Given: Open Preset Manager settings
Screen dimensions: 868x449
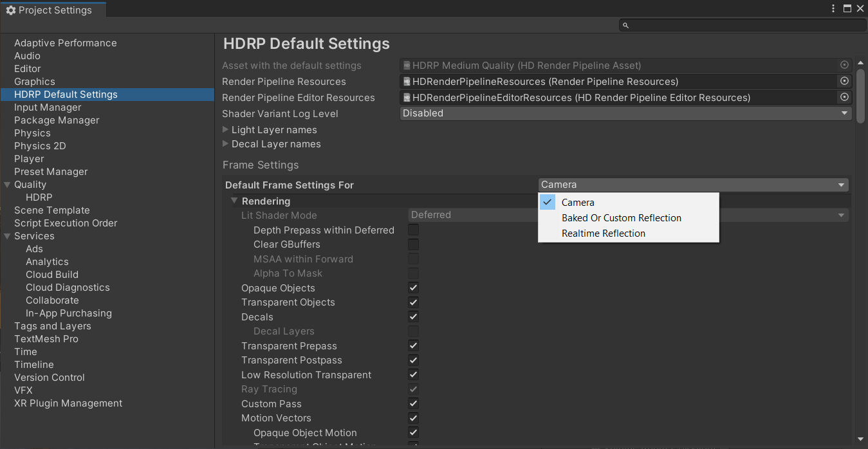Looking at the screenshot, I should click(x=51, y=172).
